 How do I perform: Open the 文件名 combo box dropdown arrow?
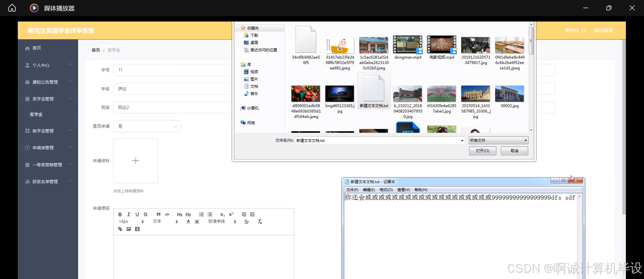pyautogui.click(x=462, y=141)
